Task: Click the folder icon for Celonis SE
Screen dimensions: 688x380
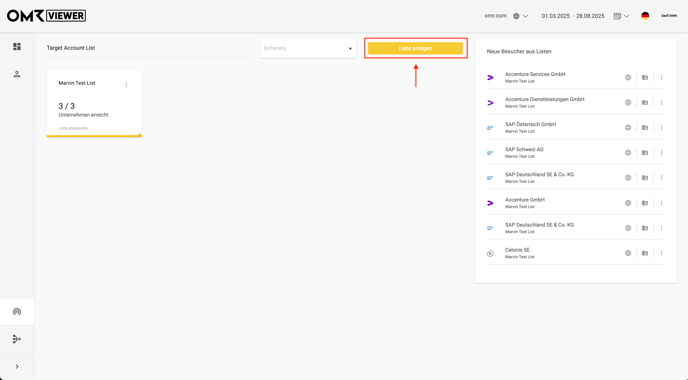Action: pyautogui.click(x=645, y=253)
